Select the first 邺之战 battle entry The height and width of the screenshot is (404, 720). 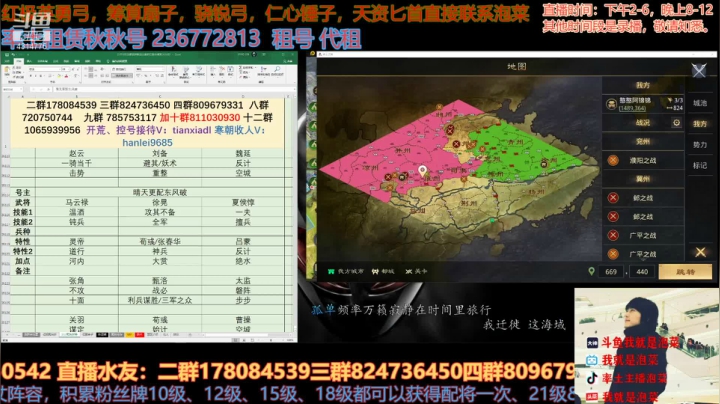(643, 198)
